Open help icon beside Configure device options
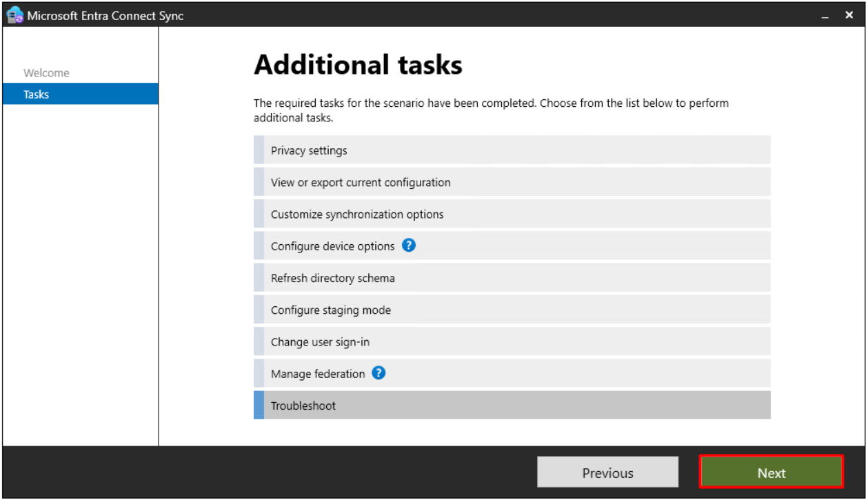The width and height of the screenshot is (868, 500). pos(409,245)
